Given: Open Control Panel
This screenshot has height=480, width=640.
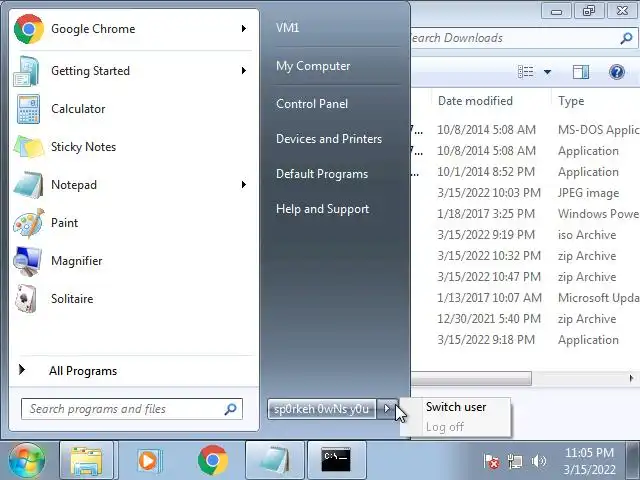Looking at the screenshot, I should click(x=312, y=104).
